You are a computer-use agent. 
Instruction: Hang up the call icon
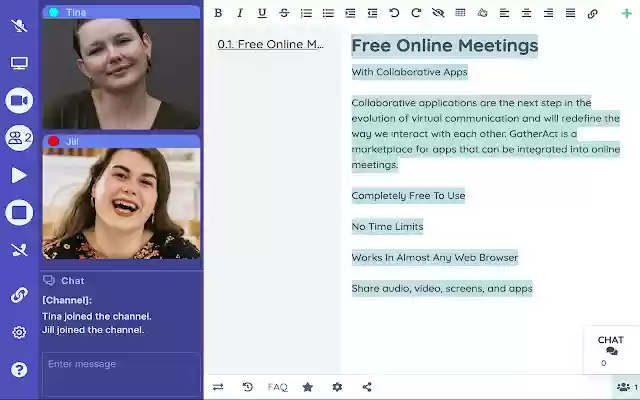pyautogui.click(x=19, y=250)
